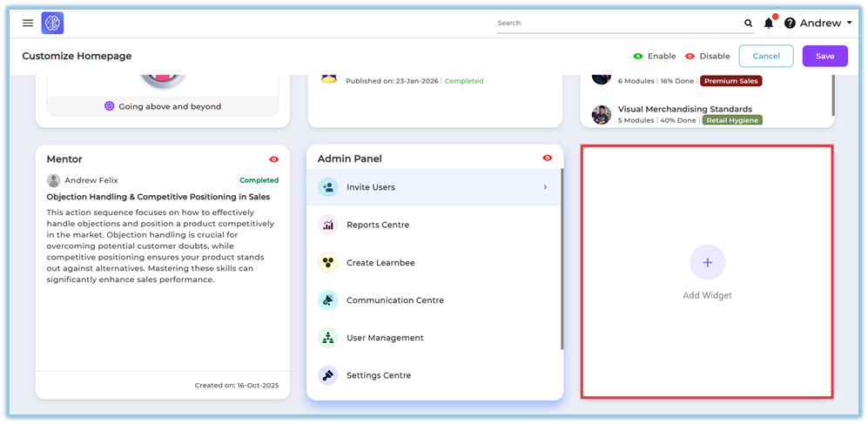Click the help question mark icon
868x424 pixels.
coord(790,24)
